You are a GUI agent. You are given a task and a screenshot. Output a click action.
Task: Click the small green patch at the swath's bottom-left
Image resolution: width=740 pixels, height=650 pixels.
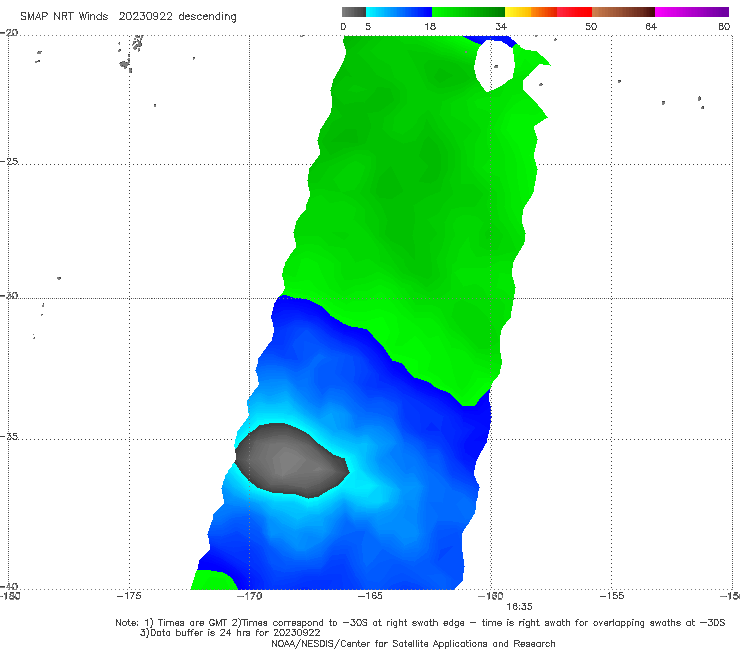213,580
